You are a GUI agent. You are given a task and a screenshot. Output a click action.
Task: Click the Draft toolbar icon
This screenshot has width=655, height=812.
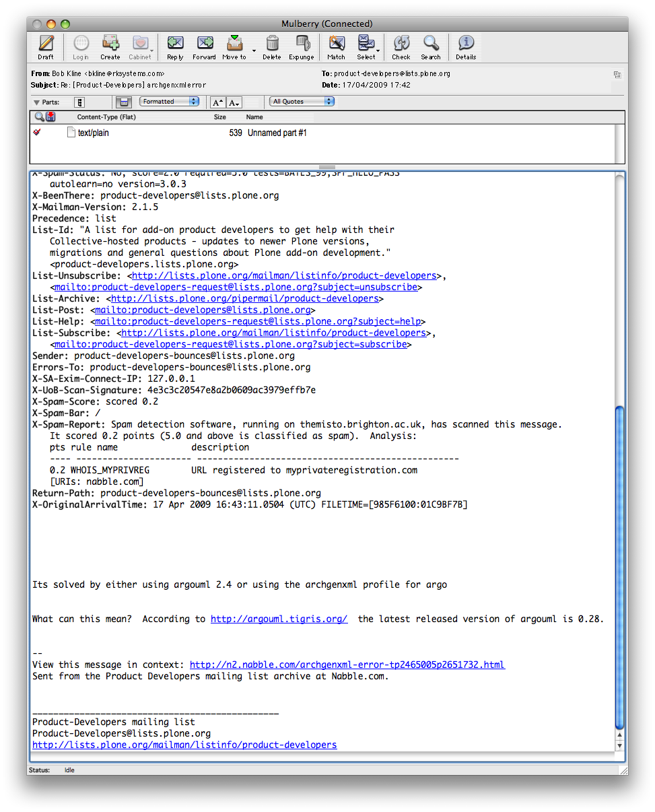click(46, 46)
